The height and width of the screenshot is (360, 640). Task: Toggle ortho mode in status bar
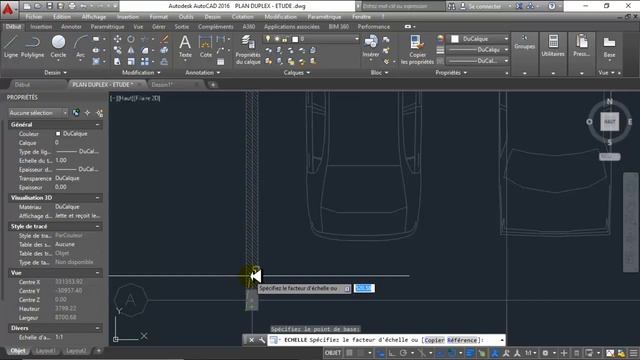coord(391,353)
